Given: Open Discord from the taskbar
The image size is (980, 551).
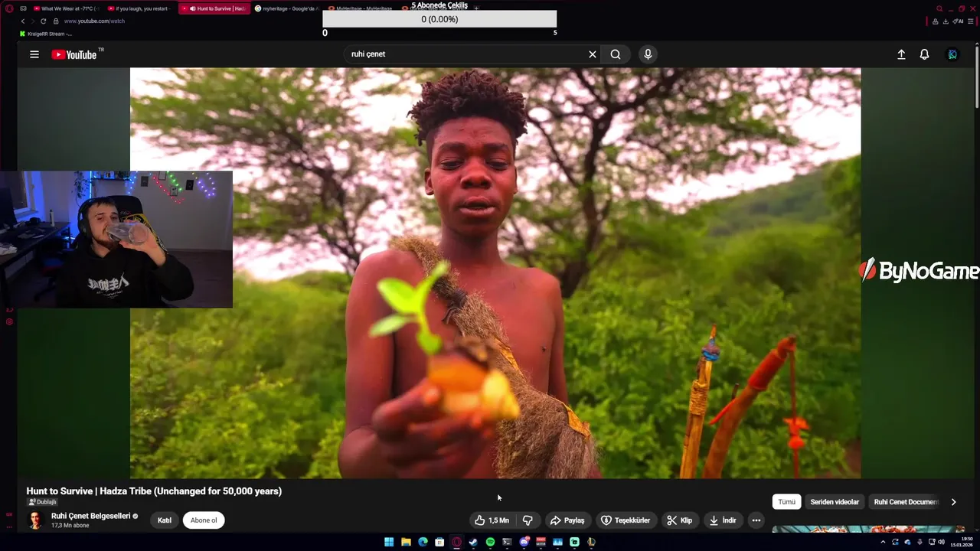Looking at the screenshot, I should click(524, 542).
